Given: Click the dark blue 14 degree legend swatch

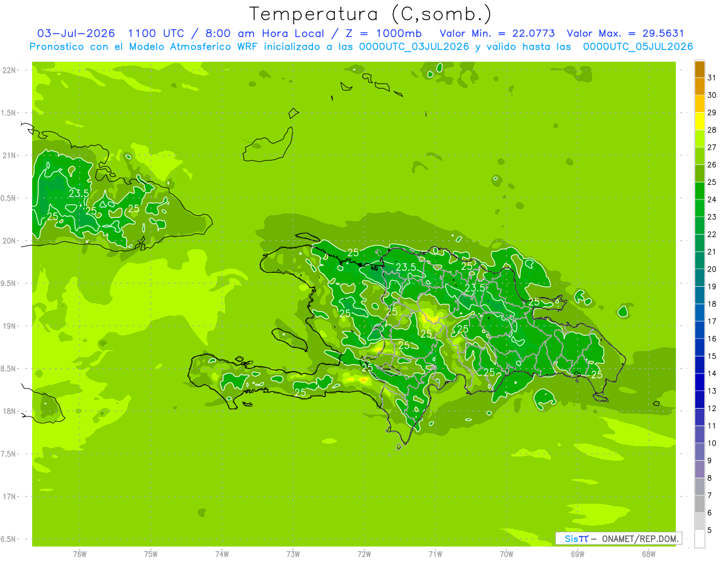Looking at the screenshot, I should click(699, 365).
